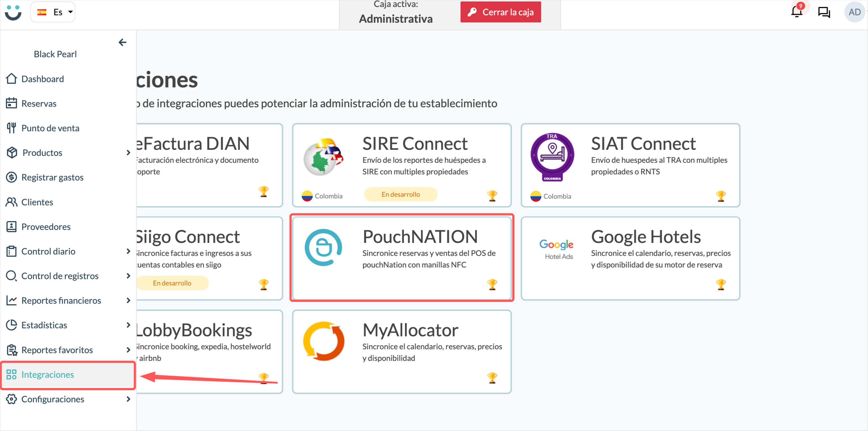The width and height of the screenshot is (868, 431).
Task: Click the Punto de venta fork icon
Action: tap(11, 128)
